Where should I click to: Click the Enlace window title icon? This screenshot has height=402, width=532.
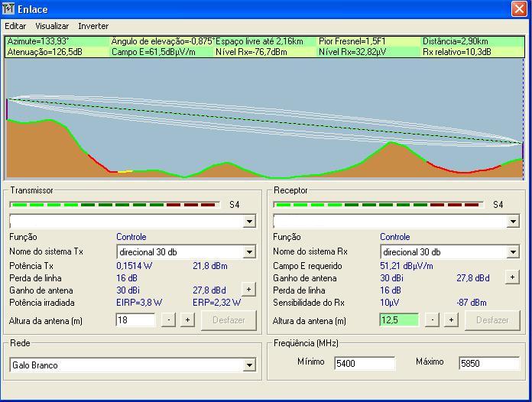click(x=8, y=8)
